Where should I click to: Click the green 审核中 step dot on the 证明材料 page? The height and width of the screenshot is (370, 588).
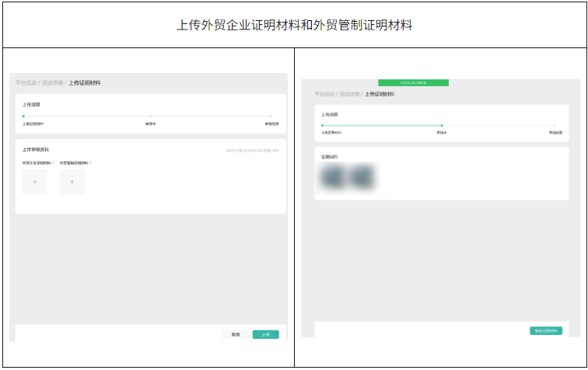click(x=442, y=125)
